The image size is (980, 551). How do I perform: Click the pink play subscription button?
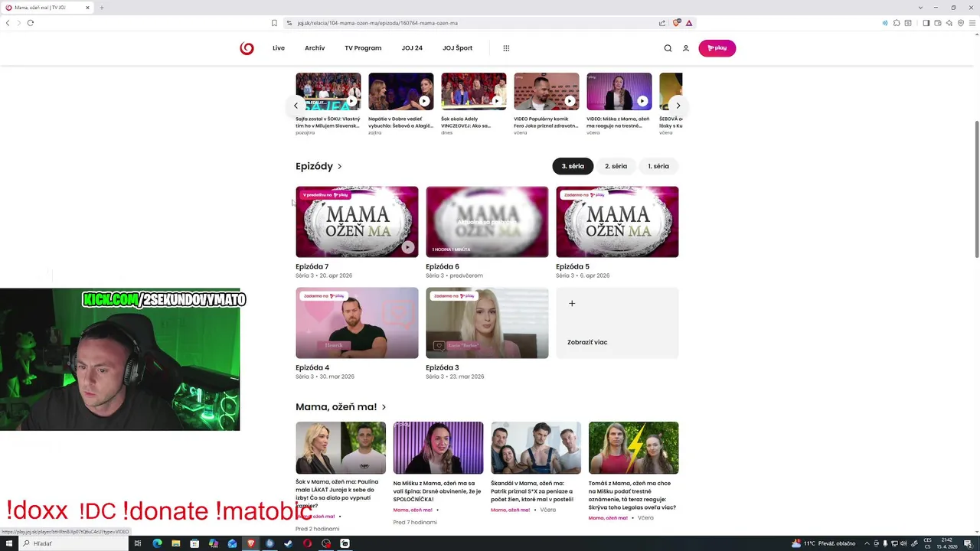point(717,48)
